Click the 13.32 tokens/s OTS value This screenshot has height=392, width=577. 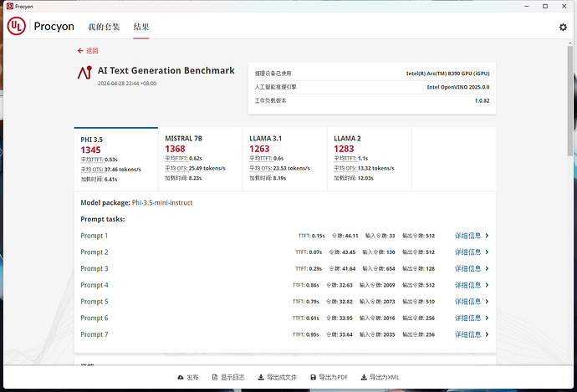tap(375, 169)
